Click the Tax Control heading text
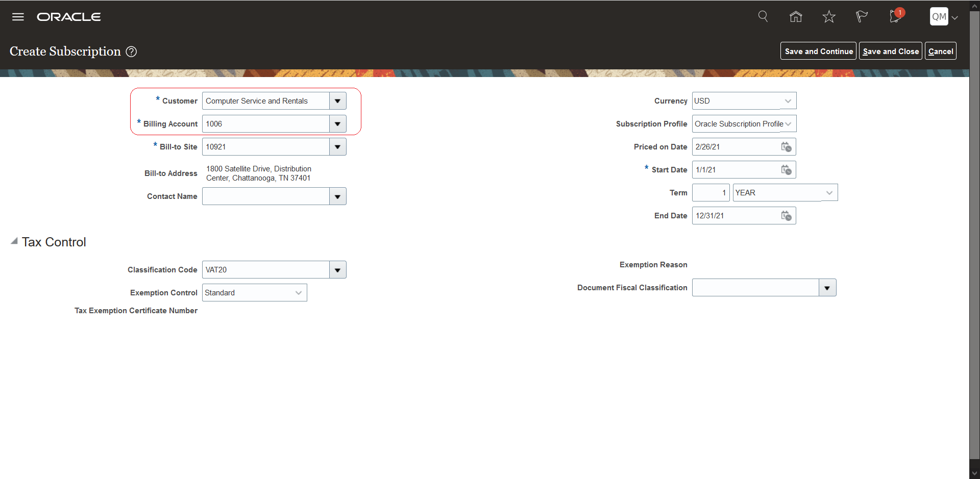980x479 pixels. (54, 242)
